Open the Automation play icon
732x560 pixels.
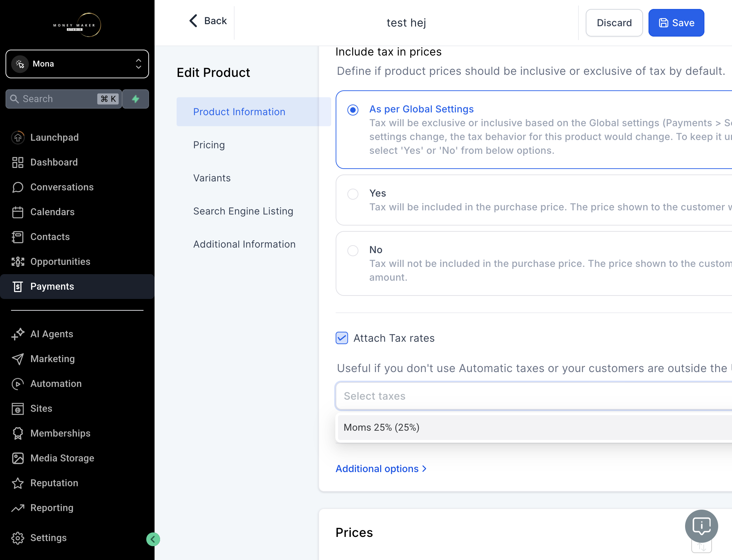[x=18, y=383]
